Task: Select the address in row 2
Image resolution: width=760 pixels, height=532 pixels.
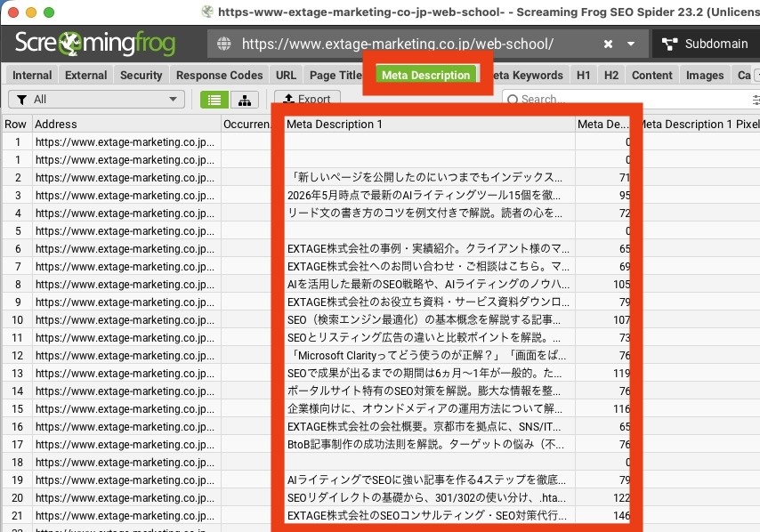Action: (125, 178)
